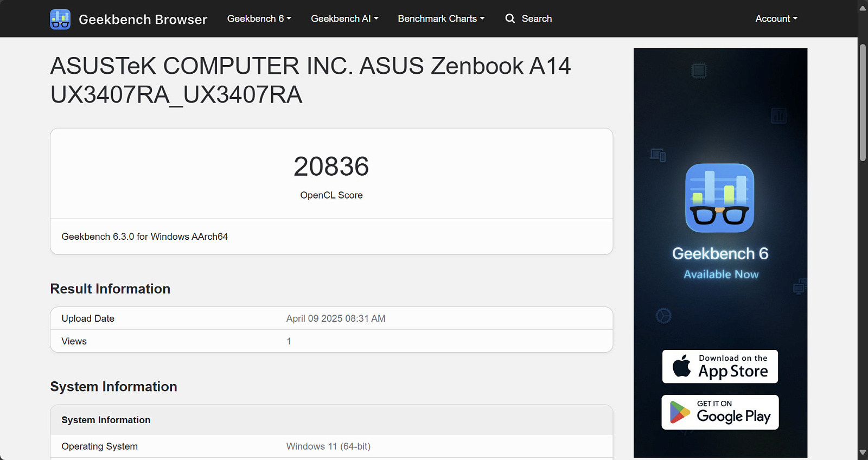868x460 pixels.
Task: Click the OpenCL Score label
Action: 331,195
